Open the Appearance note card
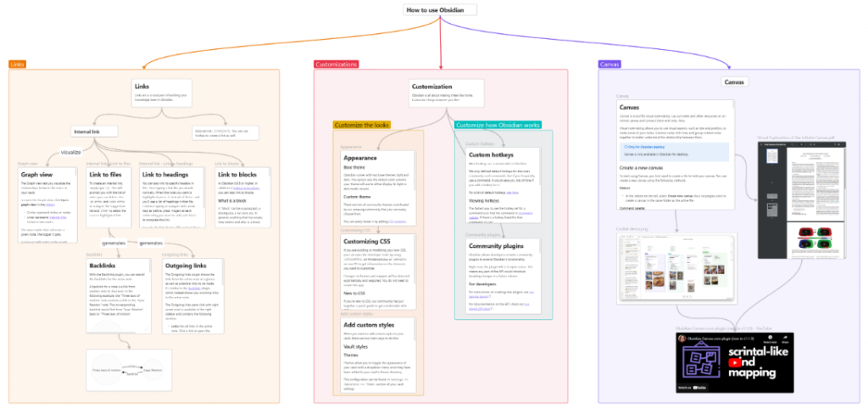The height and width of the screenshot is (409, 868). (x=378, y=188)
